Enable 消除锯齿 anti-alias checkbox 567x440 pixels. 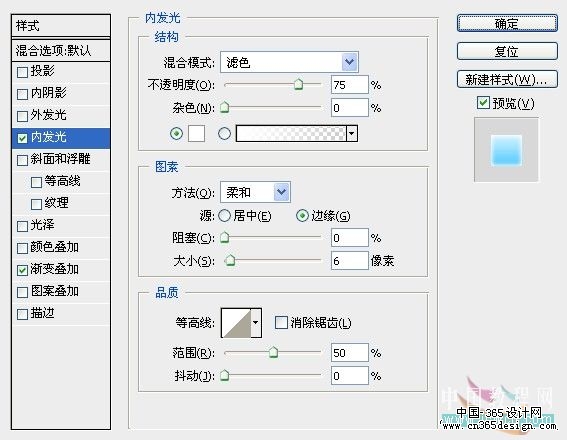click(281, 322)
